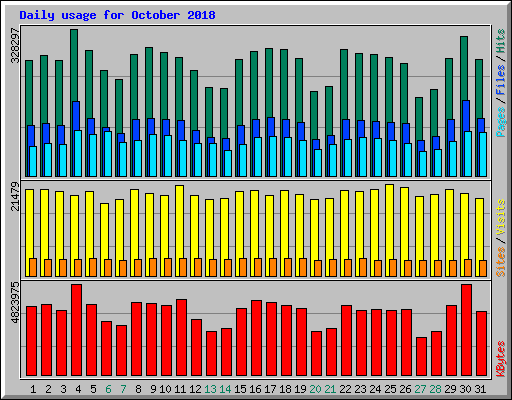The height and width of the screenshot is (400, 512).
Task: Click day label 5 on the x-axis
Action: click(x=93, y=389)
